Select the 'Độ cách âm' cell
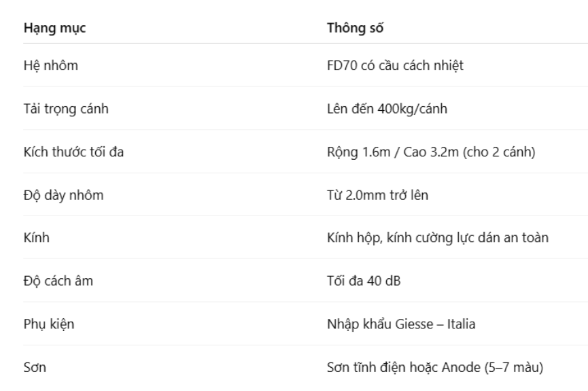The width and height of the screenshot is (588, 391). pos(58,281)
